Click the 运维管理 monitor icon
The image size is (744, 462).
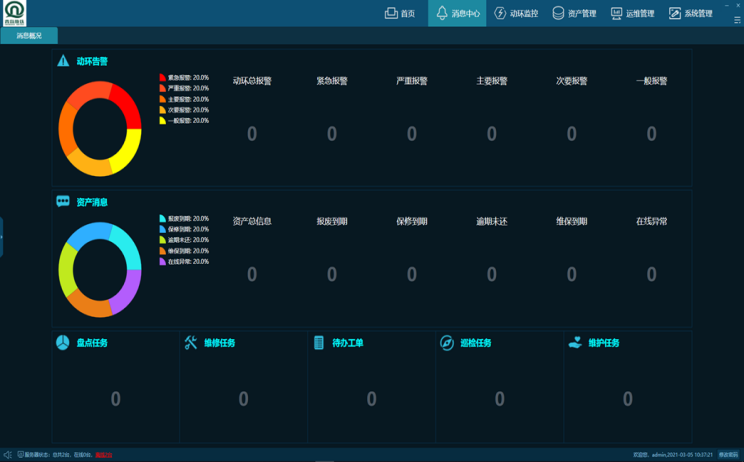tap(616, 13)
